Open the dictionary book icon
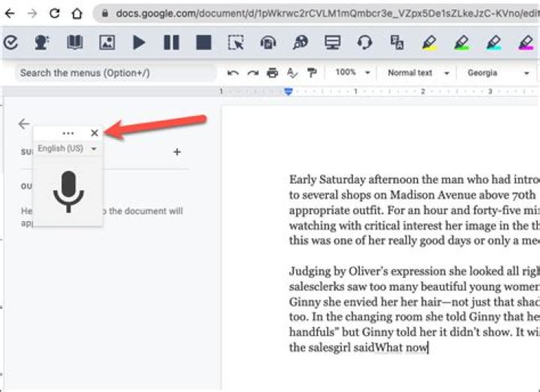Image resolution: width=540 pixels, height=392 pixels. tap(75, 43)
